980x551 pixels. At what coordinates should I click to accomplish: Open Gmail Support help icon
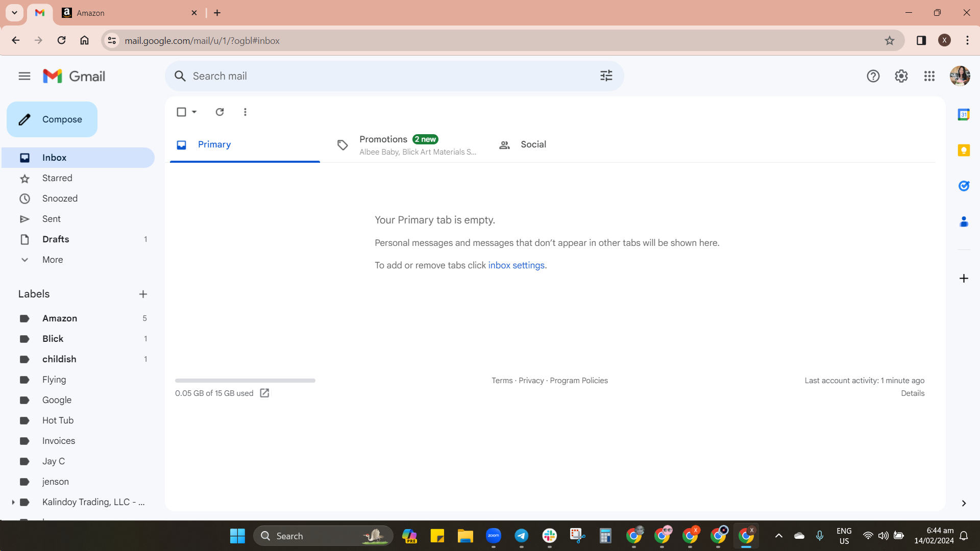pos(873,76)
